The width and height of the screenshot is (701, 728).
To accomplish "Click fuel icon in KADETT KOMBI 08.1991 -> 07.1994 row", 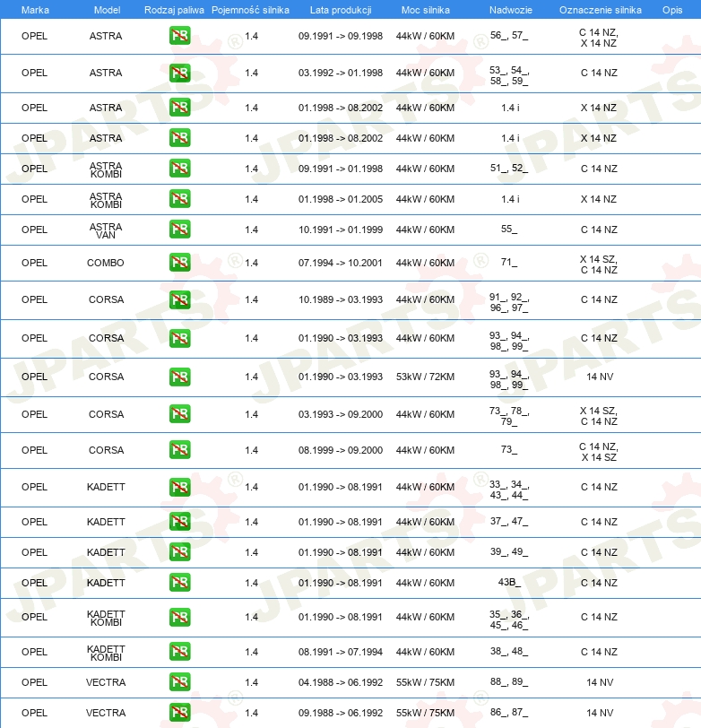I will point(179,652).
